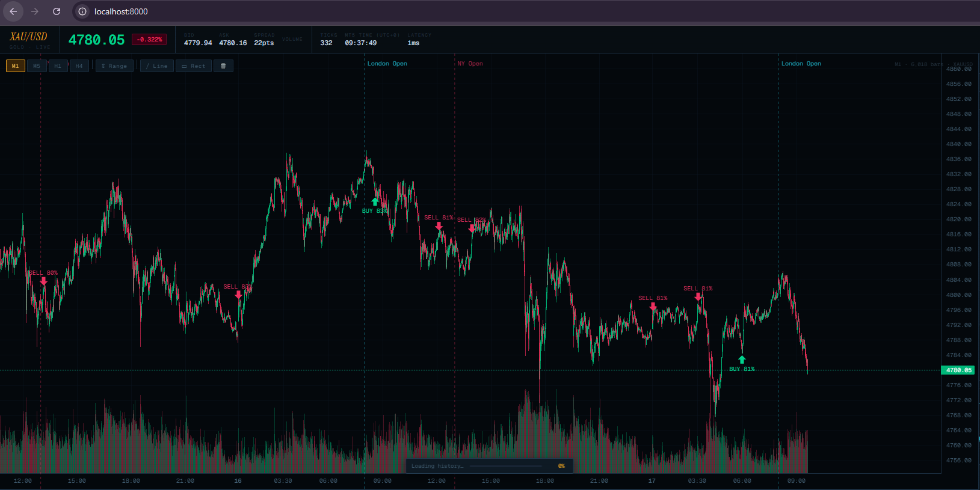The image size is (980, 490).
Task: Select the H1 timeframe
Action: (x=58, y=66)
